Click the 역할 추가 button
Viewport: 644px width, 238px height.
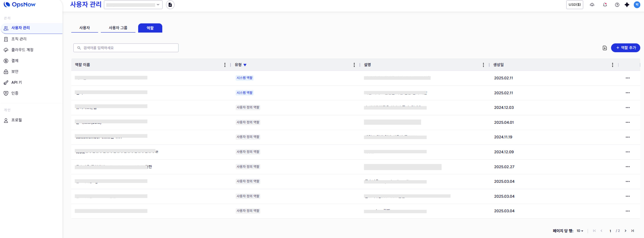[625, 48]
